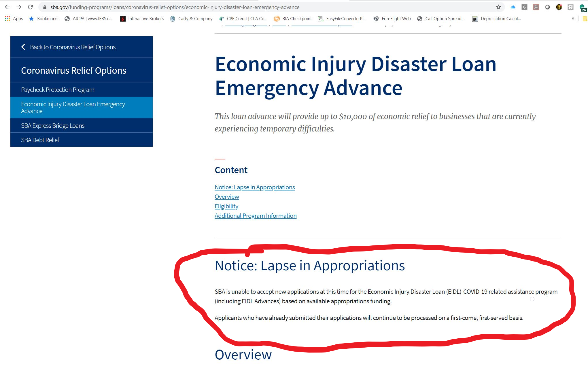588x368 pixels.
Task: Reload the page with refresh icon
Action: pos(31,7)
